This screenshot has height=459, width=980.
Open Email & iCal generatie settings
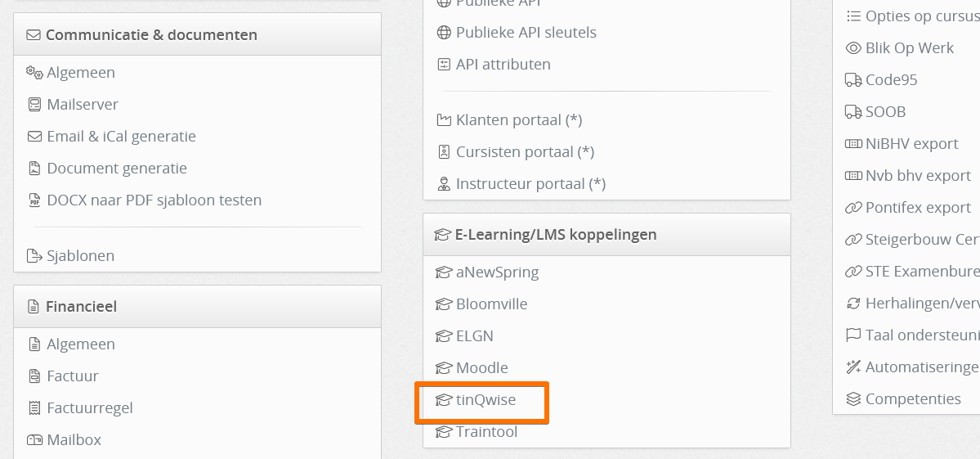point(121,137)
